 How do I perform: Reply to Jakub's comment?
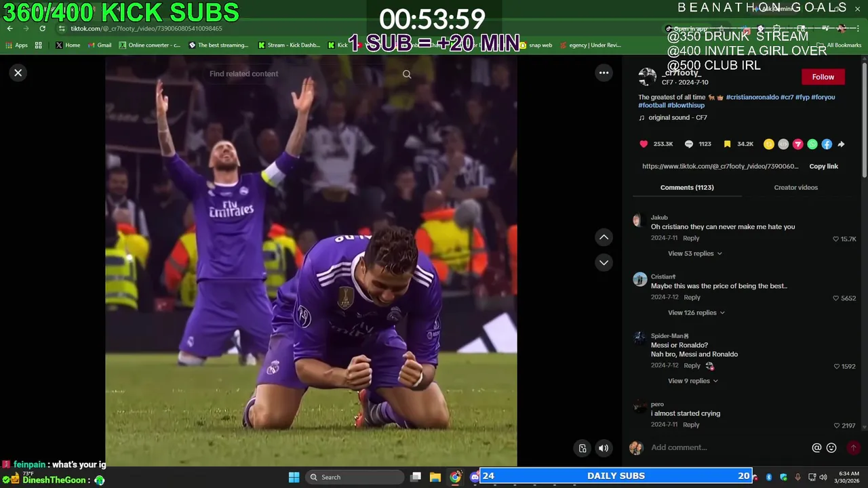[x=691, y=238]
